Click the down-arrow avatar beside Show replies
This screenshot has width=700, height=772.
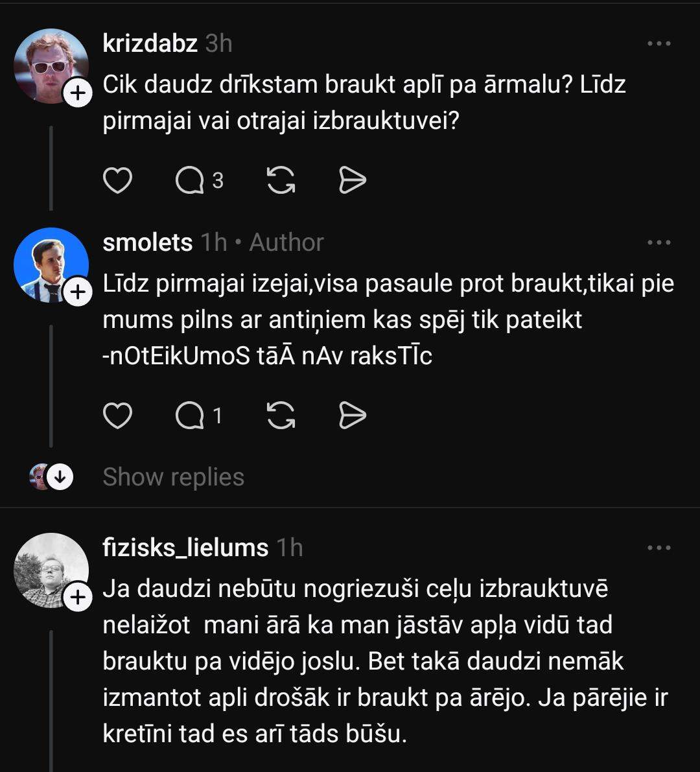[x=59, y=477]
